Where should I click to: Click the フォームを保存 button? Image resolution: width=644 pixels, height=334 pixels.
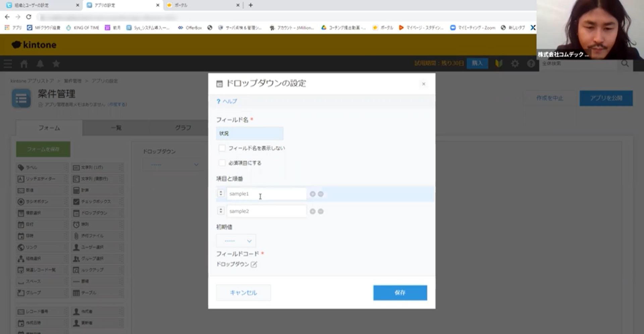click(x=43, y=149)
